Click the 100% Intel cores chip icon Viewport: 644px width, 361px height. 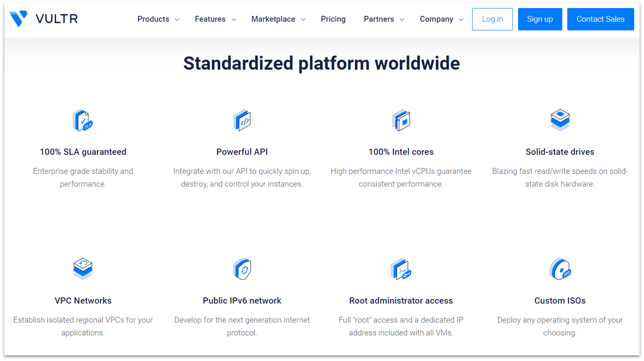[x=401, y=120]
